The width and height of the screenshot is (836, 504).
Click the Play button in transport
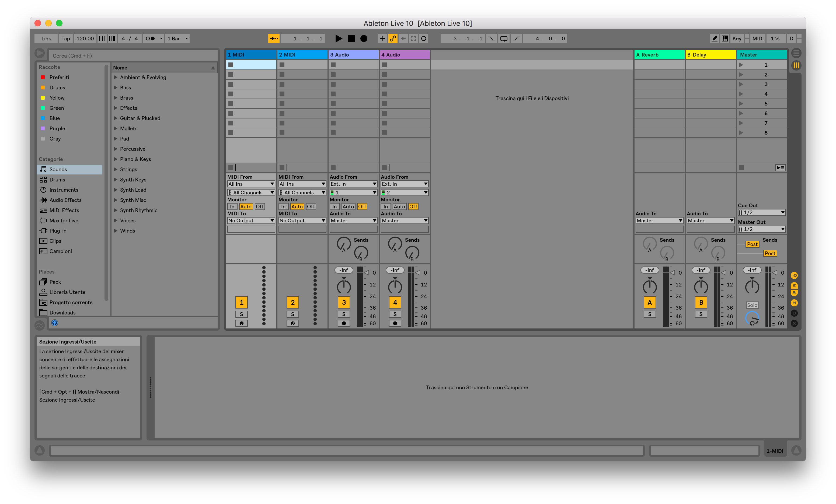[x=338, y=39]
